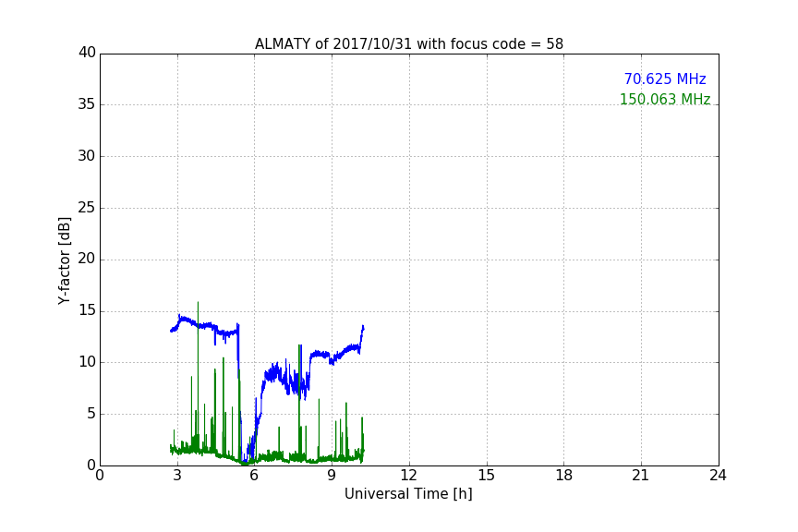Select the blue '70.625 MHz' legend label

pyautogui.click(x=665, y=79)
